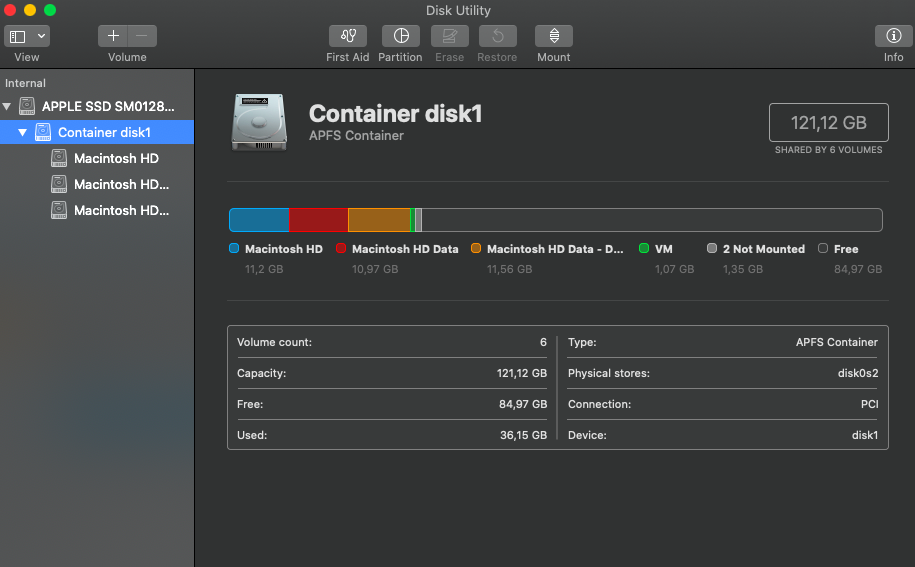Select APPLE SSD SM0128 in sidebar
Screen dimensions: 915x567
(97, 106)
